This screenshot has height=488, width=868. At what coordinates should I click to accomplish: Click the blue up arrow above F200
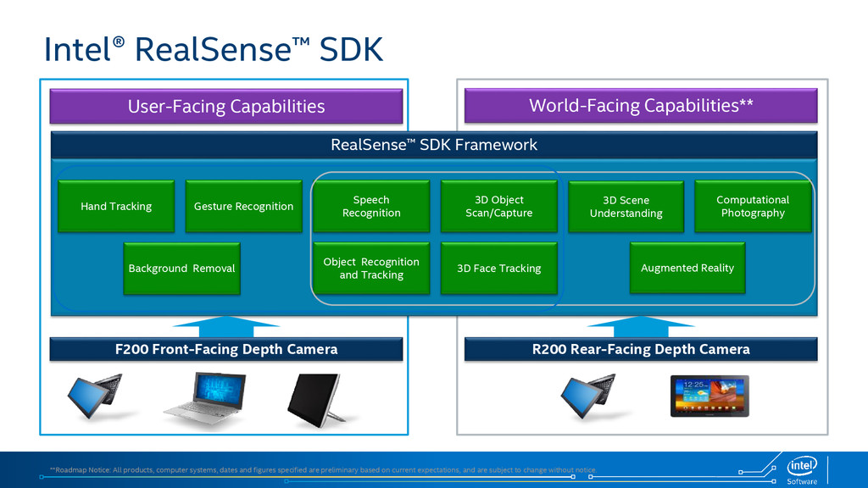point(225,326)
